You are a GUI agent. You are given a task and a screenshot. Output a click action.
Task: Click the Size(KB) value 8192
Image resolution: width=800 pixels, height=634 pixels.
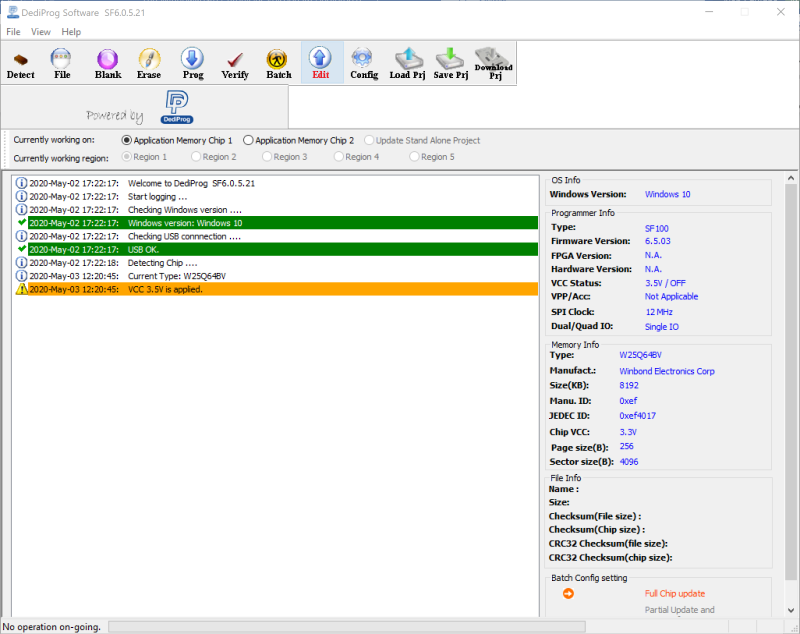[x=629, y=386]
